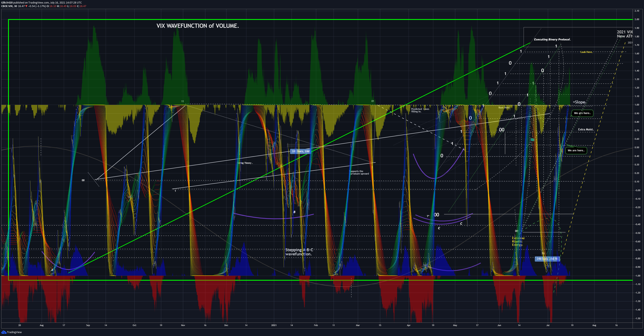Click the '2021' year marker on time axis
Viewport: 644px width, 336px height.
274,325
